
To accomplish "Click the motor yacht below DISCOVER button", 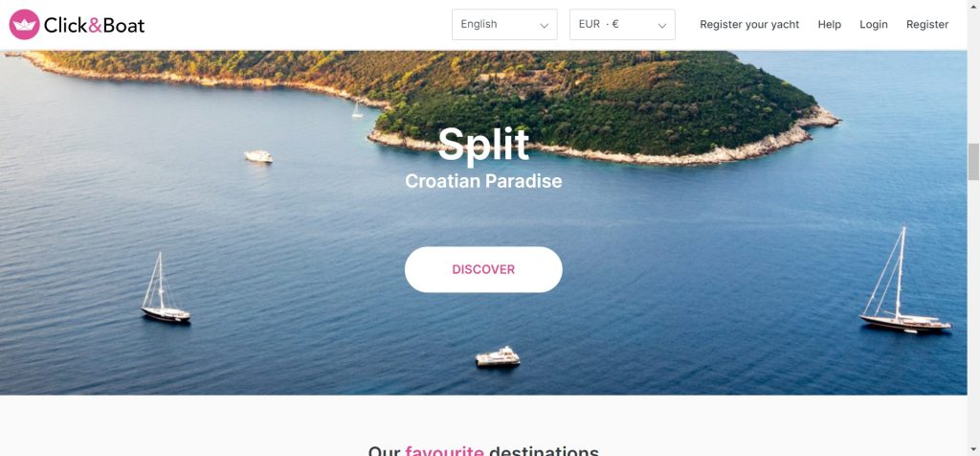I will click(498, 356).
